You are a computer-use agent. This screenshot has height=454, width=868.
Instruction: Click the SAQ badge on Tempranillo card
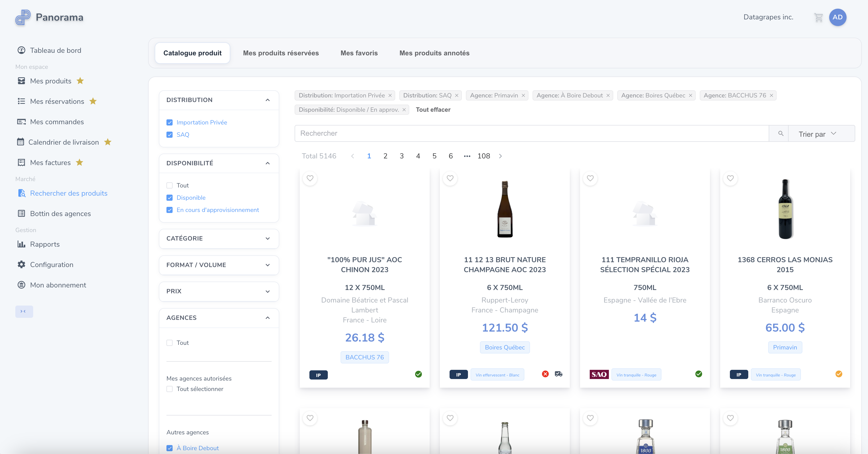pos(599,375)
